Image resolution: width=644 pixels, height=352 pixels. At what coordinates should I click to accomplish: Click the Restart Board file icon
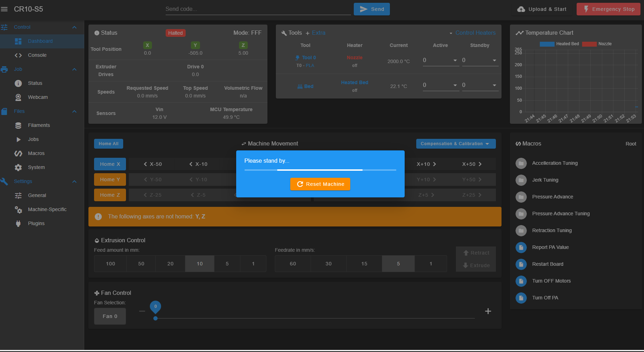pos(521,264)
